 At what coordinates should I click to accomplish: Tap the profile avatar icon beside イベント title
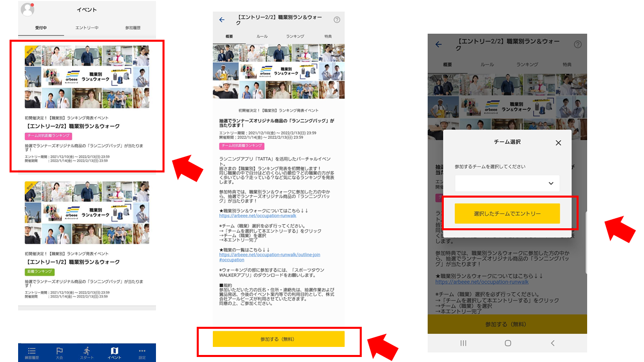click(x=27, y=10)
